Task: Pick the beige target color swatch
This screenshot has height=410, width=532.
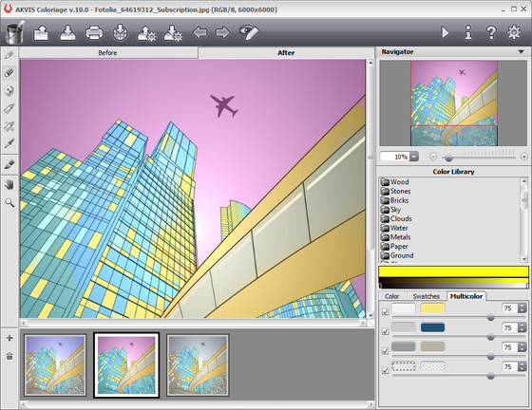Action: pos(432,346)
